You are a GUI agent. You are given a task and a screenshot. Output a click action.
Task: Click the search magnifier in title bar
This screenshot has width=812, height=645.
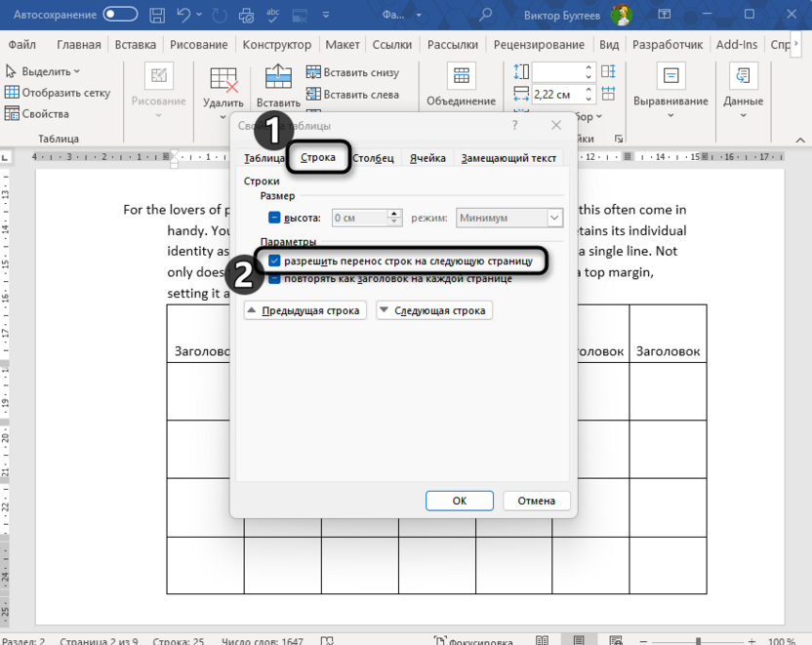(x=485, y=15)
